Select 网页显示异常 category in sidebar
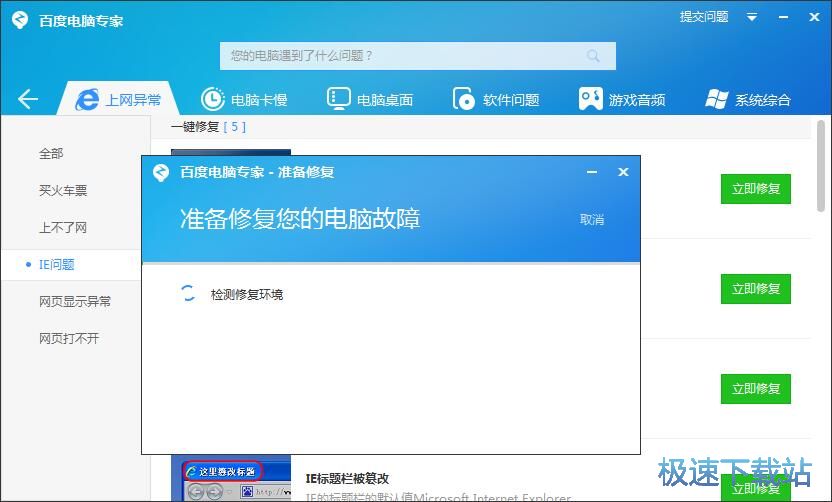 tap(75, 301)
